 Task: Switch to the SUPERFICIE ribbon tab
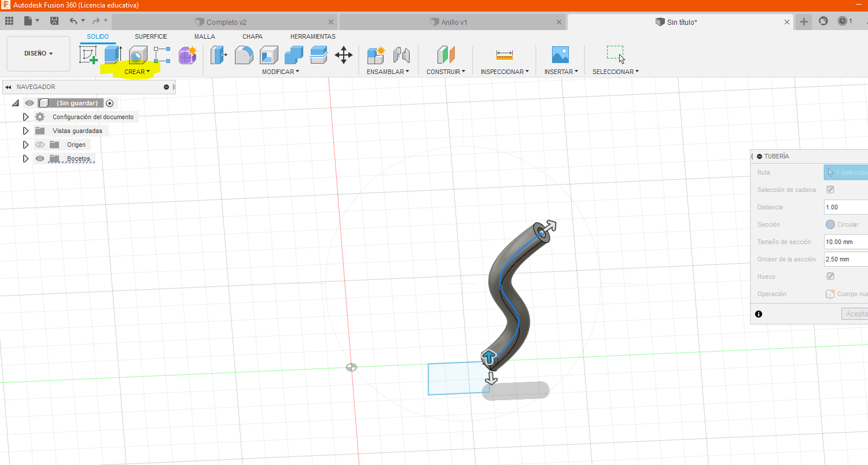pyautogui.click(x=151, y=36)
